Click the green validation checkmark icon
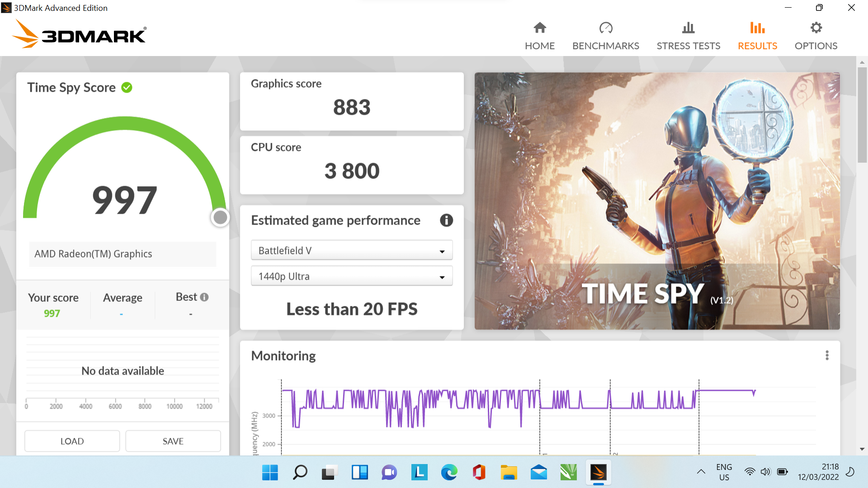868x488 pixels. pyautogui.click(x=127, y=87)
